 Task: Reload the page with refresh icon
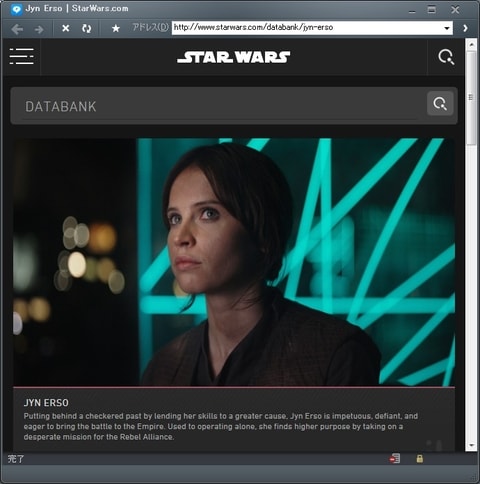[87, 28]
